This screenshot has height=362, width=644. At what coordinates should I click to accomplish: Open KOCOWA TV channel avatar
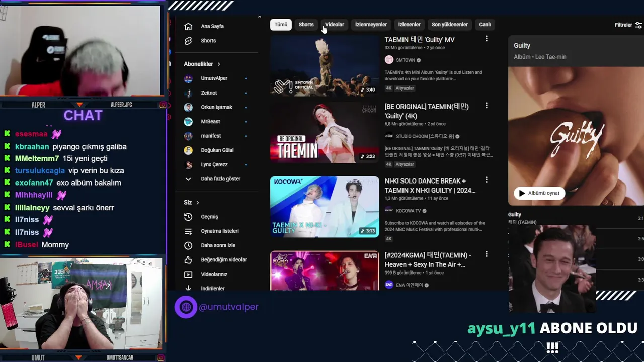click(x=389, y=211)
